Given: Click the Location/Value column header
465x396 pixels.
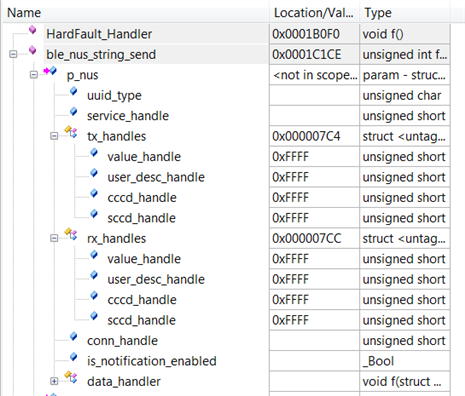Looking at the screenshot, I should (314, 13).
